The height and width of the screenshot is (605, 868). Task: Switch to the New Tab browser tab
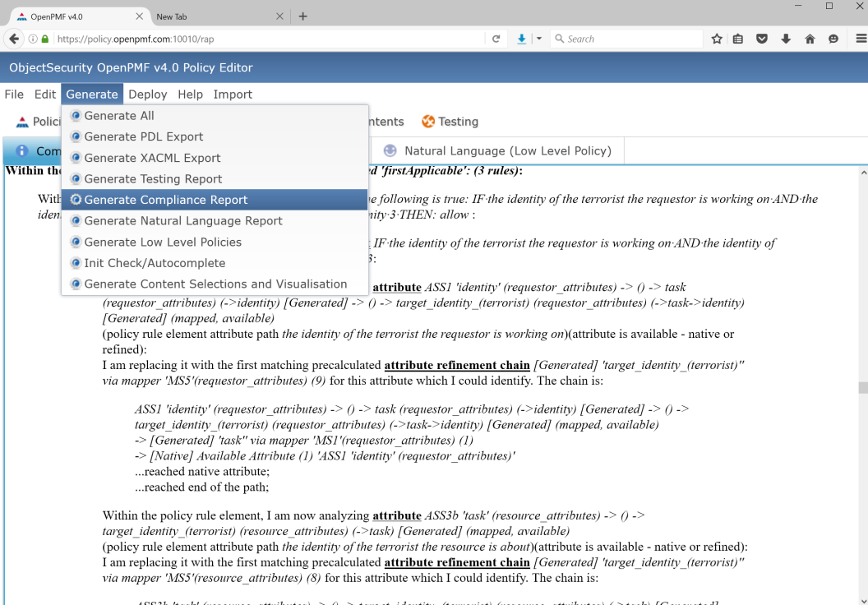click(x=219, y=16)
